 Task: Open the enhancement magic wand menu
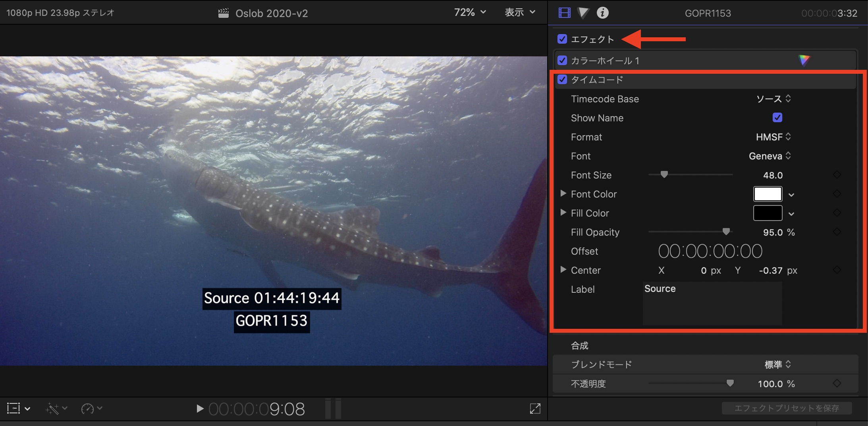click(56, 409)
